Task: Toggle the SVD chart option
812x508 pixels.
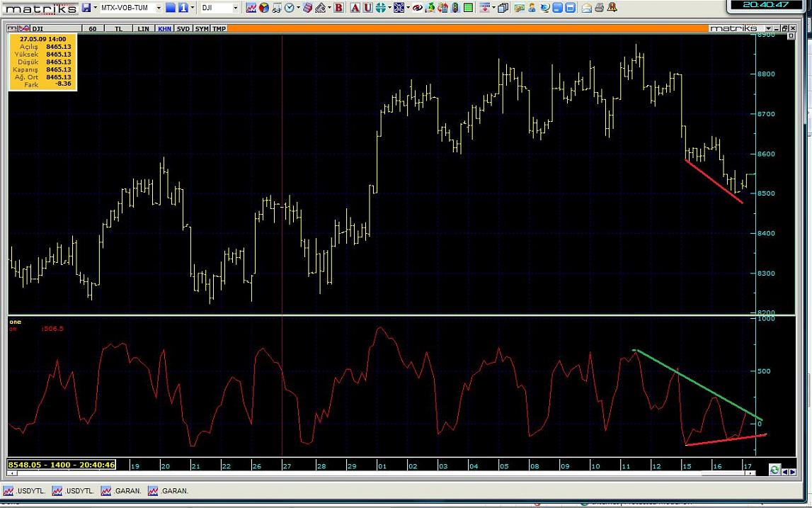Action: point(183,29)
